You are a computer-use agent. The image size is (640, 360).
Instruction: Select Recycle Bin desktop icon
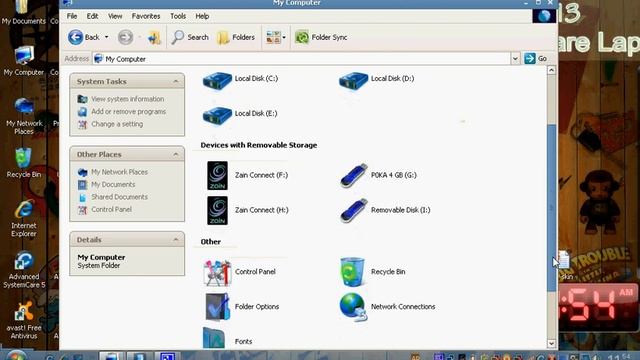tap(24, 163)
